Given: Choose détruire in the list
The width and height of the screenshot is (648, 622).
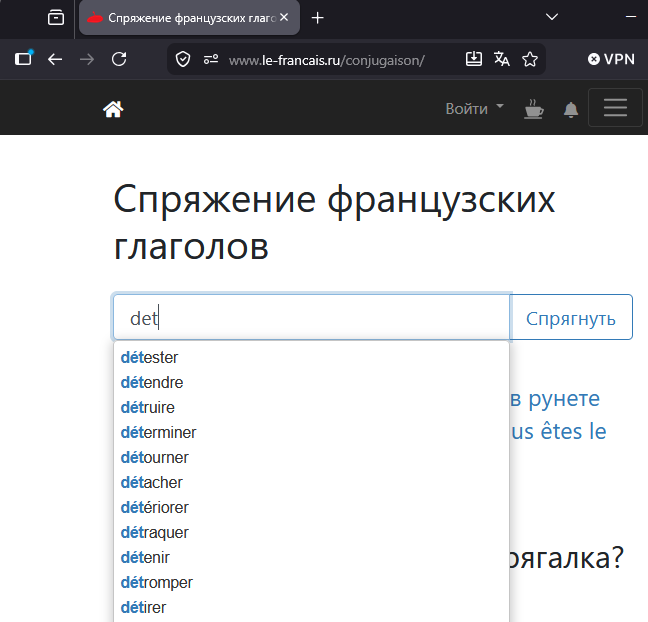Looking at the screenshot, I should tap(312, 408).
